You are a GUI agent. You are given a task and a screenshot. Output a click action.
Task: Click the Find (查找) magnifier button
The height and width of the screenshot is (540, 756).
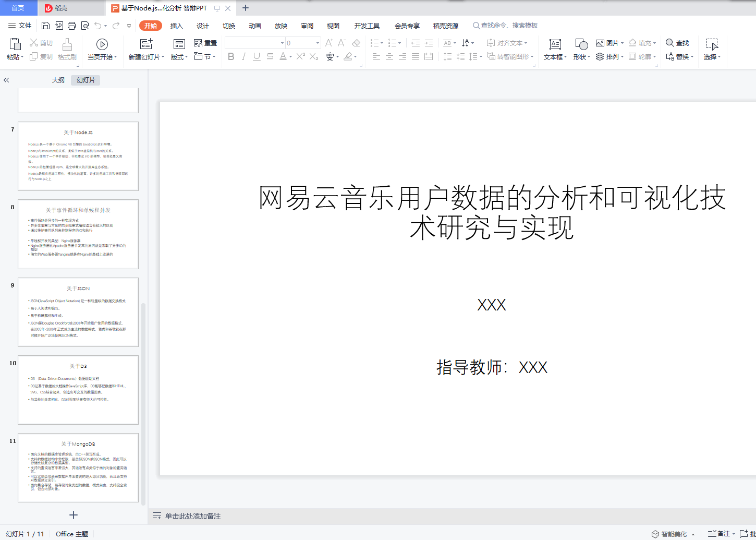pyautogui.click(x=678, y=43)
